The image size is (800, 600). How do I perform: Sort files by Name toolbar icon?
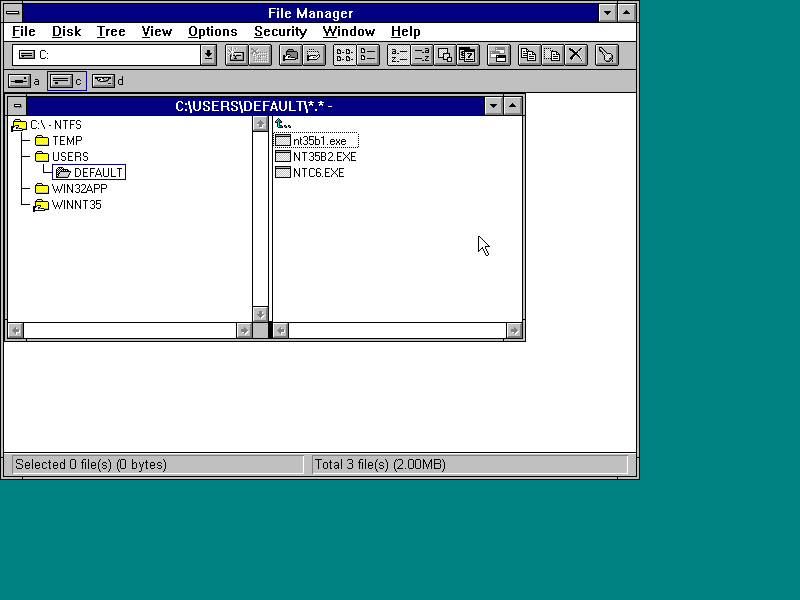point(398,55)
